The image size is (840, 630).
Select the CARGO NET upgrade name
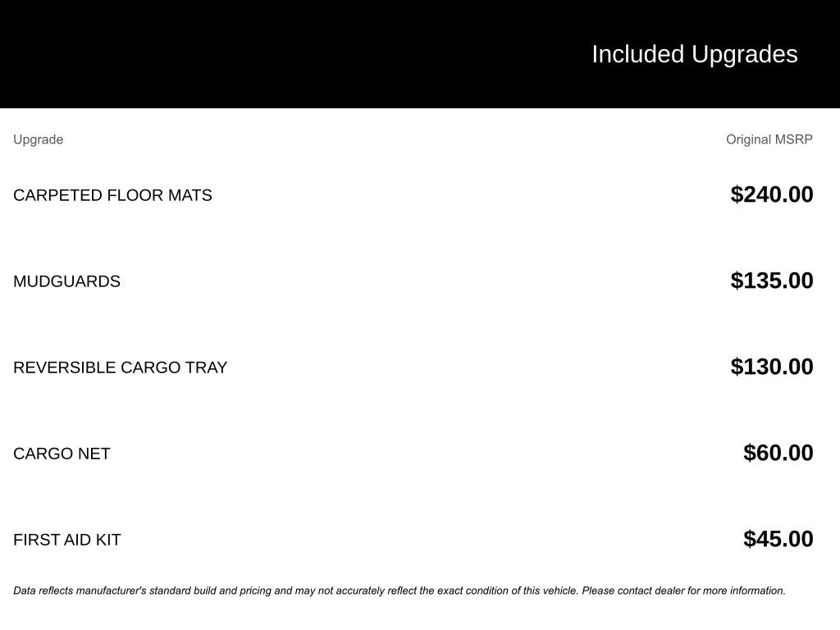62,454
